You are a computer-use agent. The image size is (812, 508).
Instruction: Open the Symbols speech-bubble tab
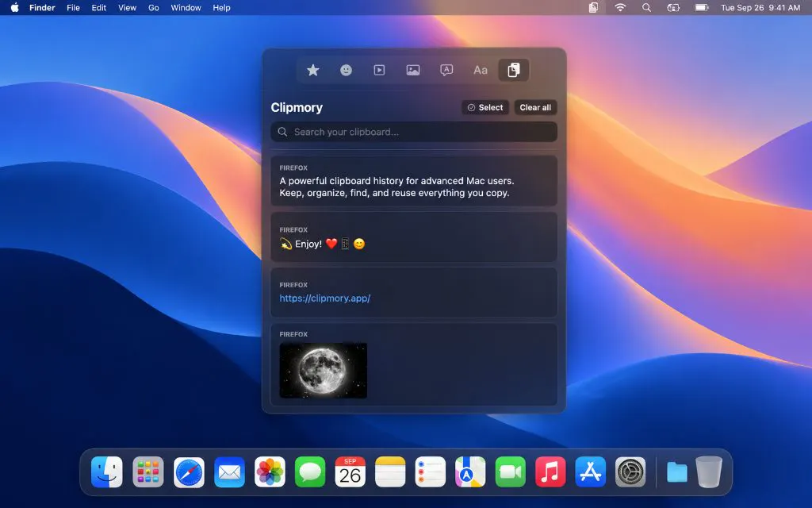click(x=446, y=70)
